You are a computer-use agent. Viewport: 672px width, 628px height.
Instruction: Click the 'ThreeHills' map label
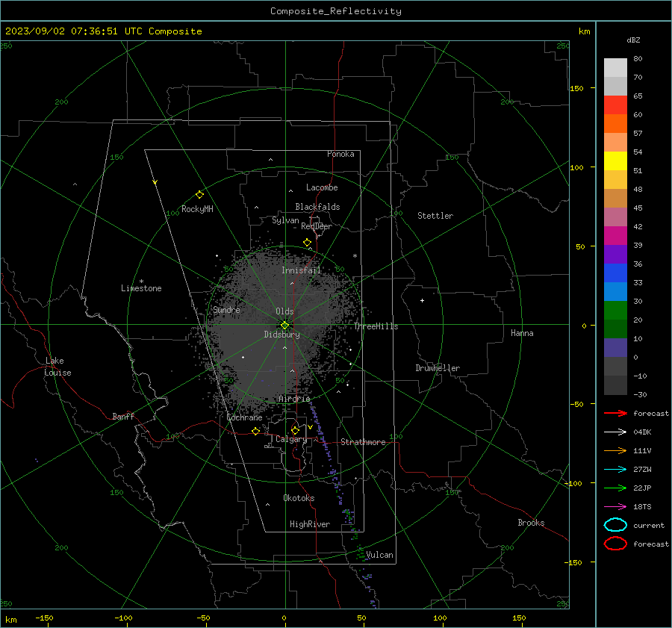(x=376, y=326)
